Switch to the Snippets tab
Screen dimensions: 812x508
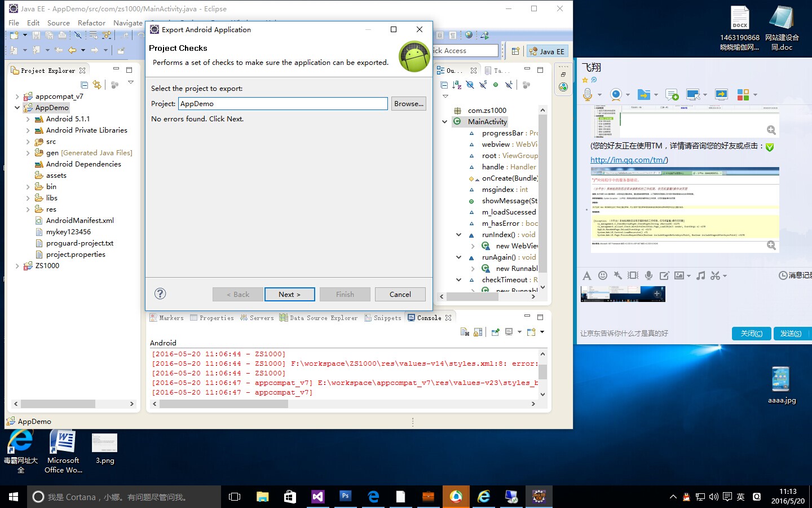click(383, 318)
